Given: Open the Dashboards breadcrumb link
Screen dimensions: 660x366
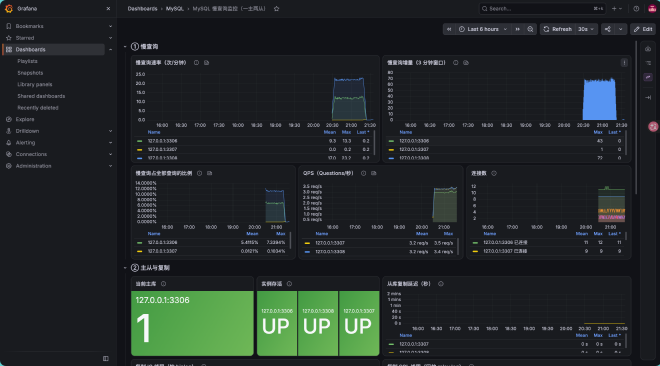Looking at the screenshot, I should pos(142,8).
